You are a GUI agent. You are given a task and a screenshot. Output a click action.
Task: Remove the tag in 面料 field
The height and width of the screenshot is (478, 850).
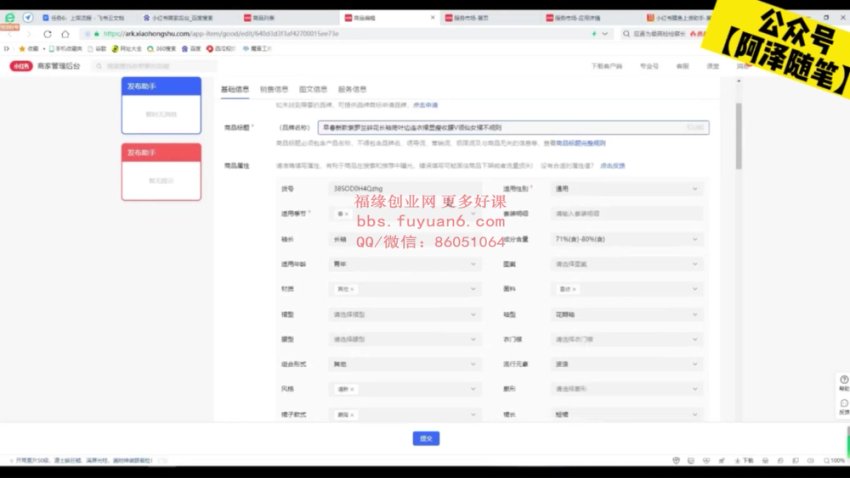pyautogui.click(x=576, y=289)
